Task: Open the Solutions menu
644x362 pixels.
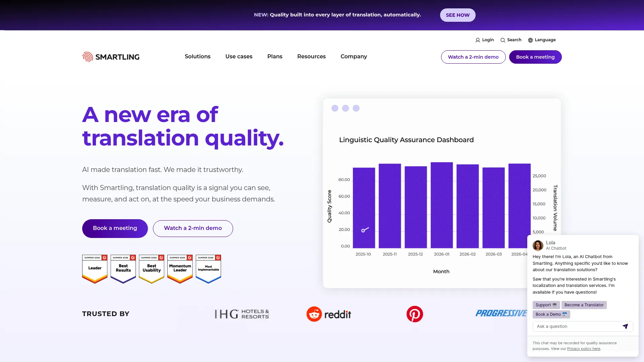Action: coord(198,57)
